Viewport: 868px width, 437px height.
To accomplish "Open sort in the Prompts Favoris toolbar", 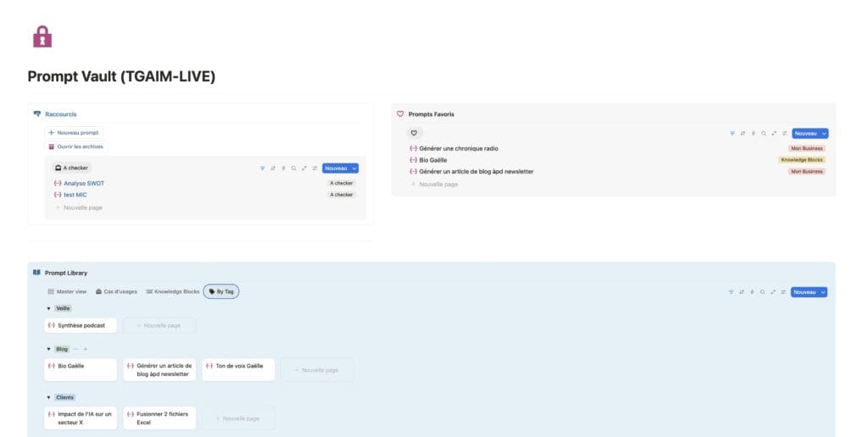I will [743, 133].
